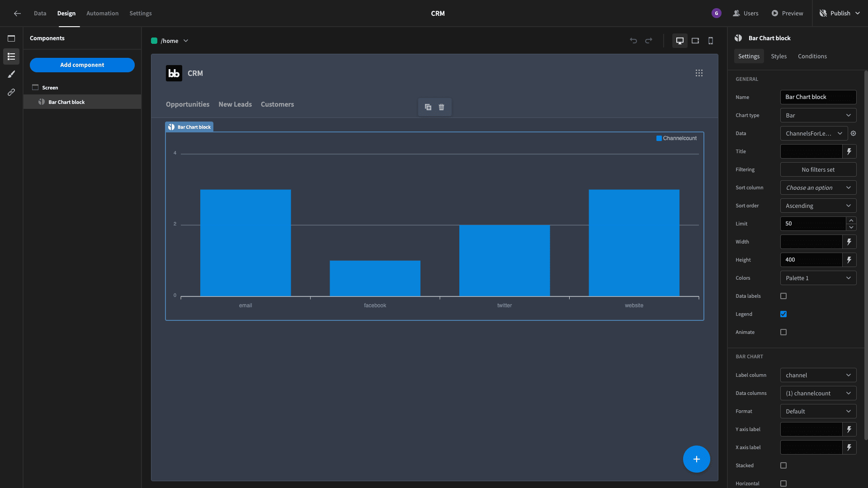Image resolution: width=868 pixels, height=488 pixels.
Task: Open the Data columns dropdown
Action: tap(818, 393)
